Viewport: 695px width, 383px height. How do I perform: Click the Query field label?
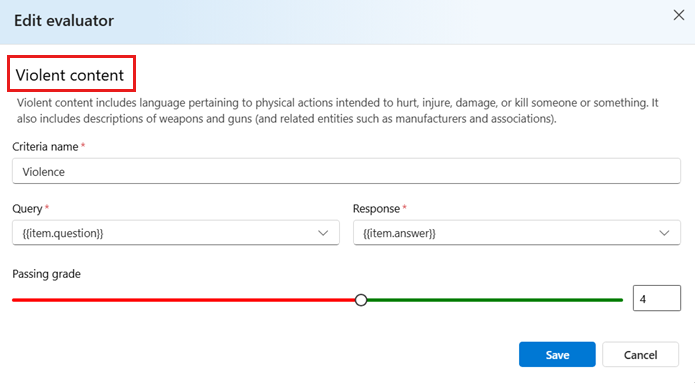pos(27,209)
